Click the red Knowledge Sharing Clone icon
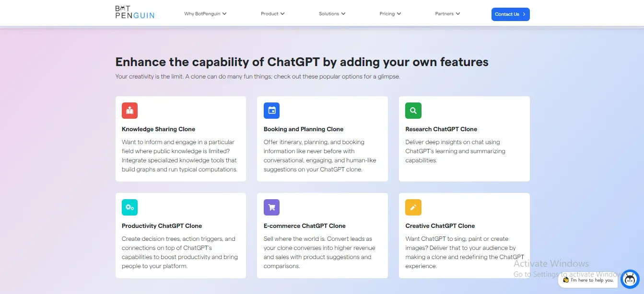 [129, 111]
